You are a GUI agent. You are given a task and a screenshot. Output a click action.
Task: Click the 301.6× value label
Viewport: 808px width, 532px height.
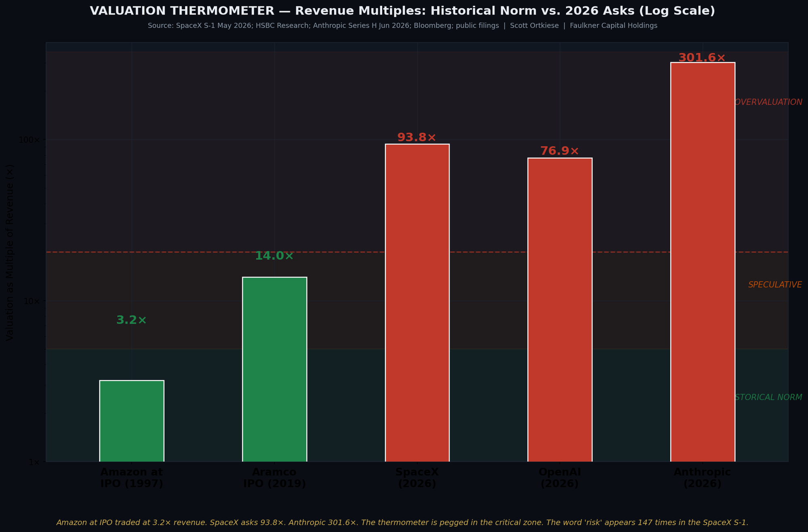703,58
